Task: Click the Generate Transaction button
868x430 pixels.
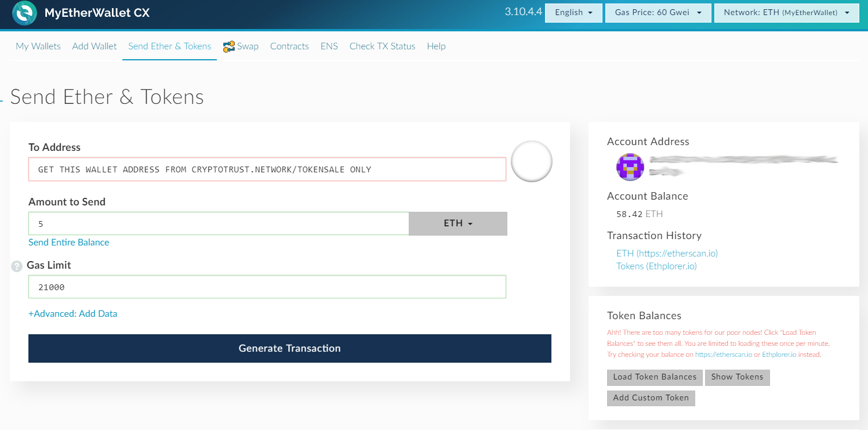Action: coord(290,348)
